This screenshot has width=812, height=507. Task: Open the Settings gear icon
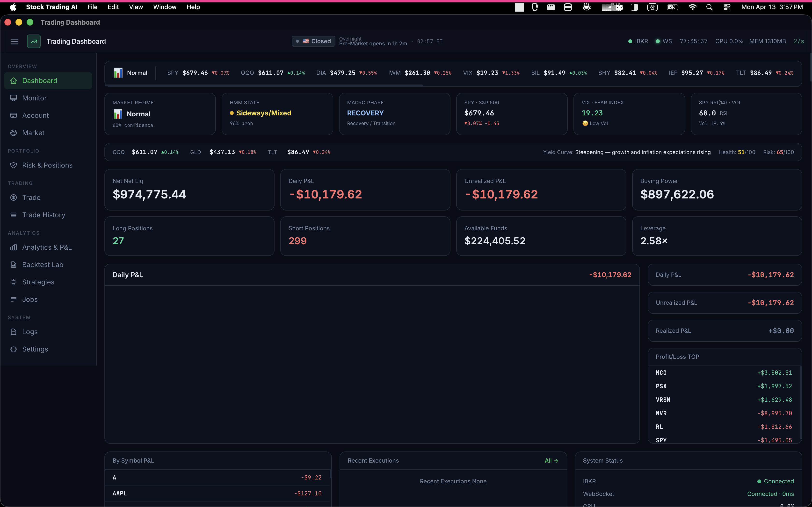pyautogui.click(x=14, y=349)
